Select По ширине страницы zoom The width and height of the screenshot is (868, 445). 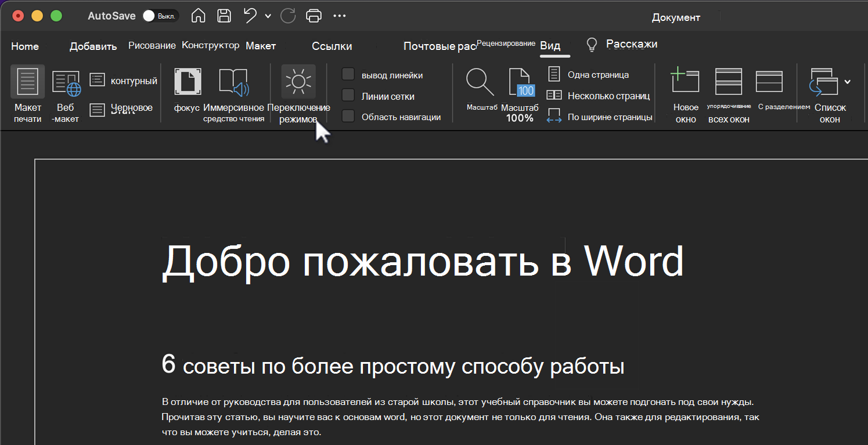pos(600,117)
